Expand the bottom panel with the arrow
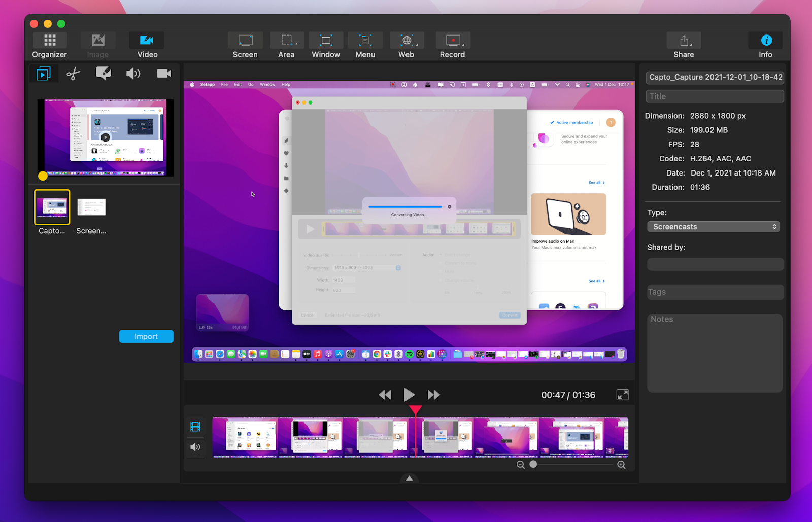 click(x=409, y=478)
